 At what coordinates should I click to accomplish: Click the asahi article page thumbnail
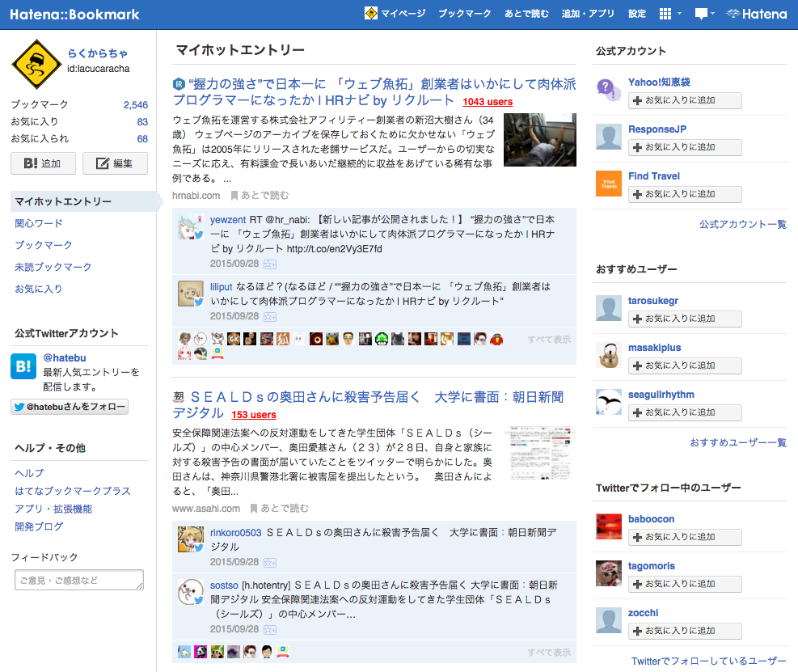point(540,454)
